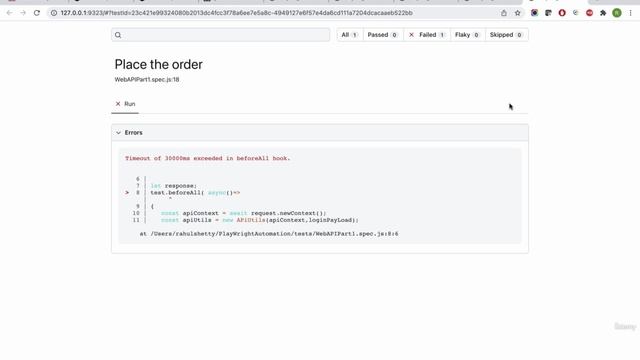Share this page via share icon
This screenshot has width=640, height=360.
coord(504,13)
